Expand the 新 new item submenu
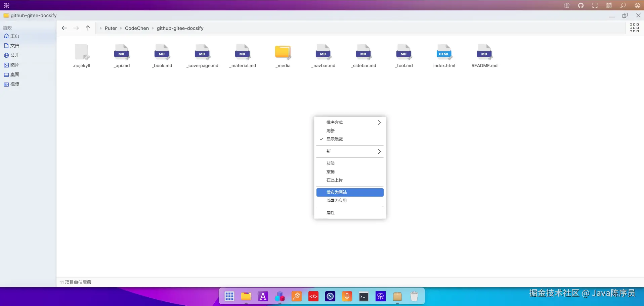This screenshot has width=644, height=306. point(350,151)
